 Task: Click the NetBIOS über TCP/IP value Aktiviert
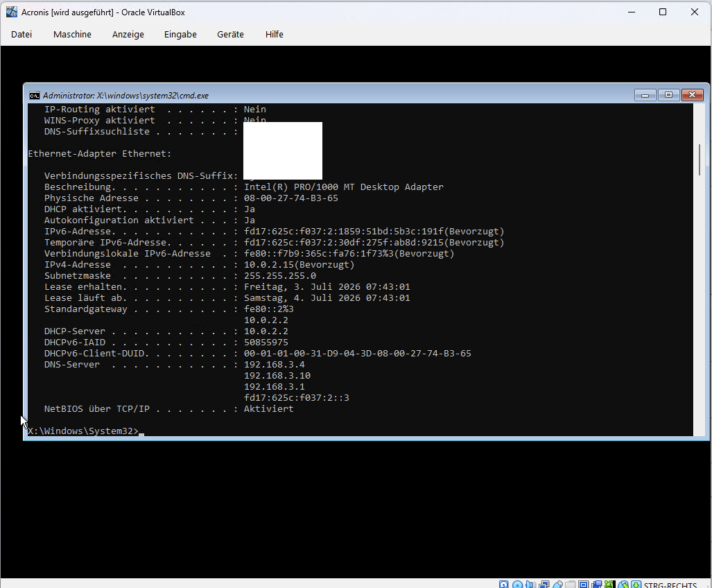tap(269, 409)
